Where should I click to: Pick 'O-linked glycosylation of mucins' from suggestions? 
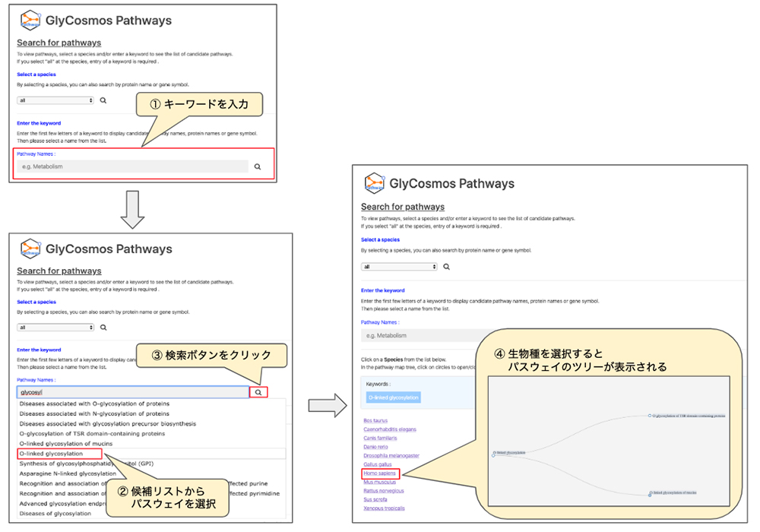[66, 443]
